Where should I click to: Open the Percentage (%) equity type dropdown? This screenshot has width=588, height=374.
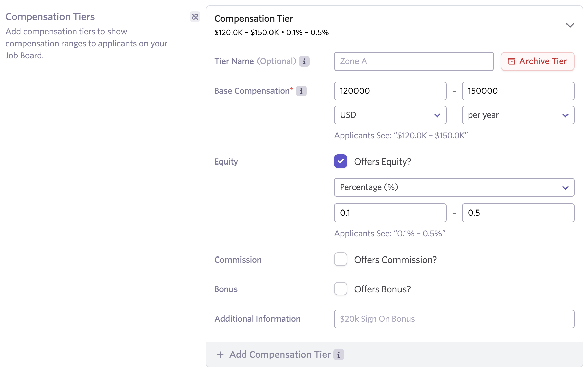pyautogui.click(x=454, y=187)
